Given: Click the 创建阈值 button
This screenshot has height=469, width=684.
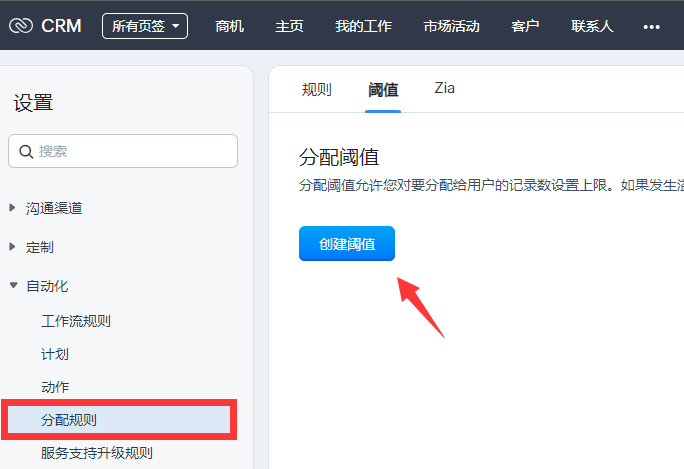Looking at the screenshot, I should coord(347,244).
